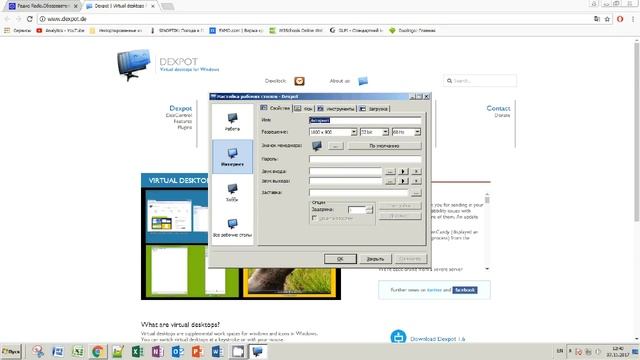Open the YouTube Analytics bookmark

pos(60,31)
